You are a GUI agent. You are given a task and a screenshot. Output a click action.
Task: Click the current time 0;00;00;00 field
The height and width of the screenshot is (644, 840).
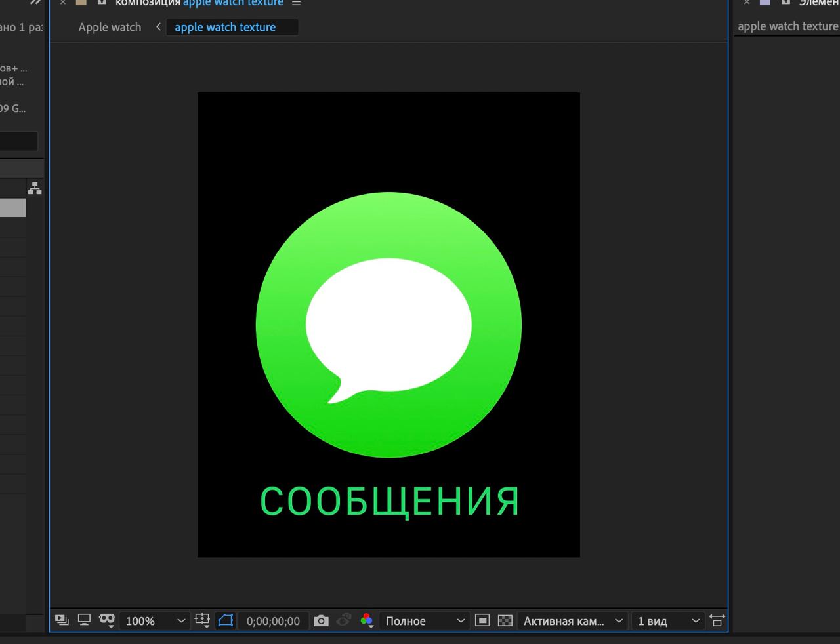[x=273, y=620]
